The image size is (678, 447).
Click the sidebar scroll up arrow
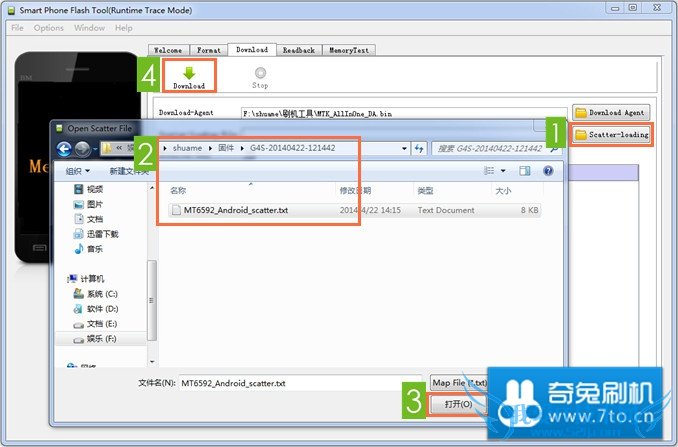[152, 188]
